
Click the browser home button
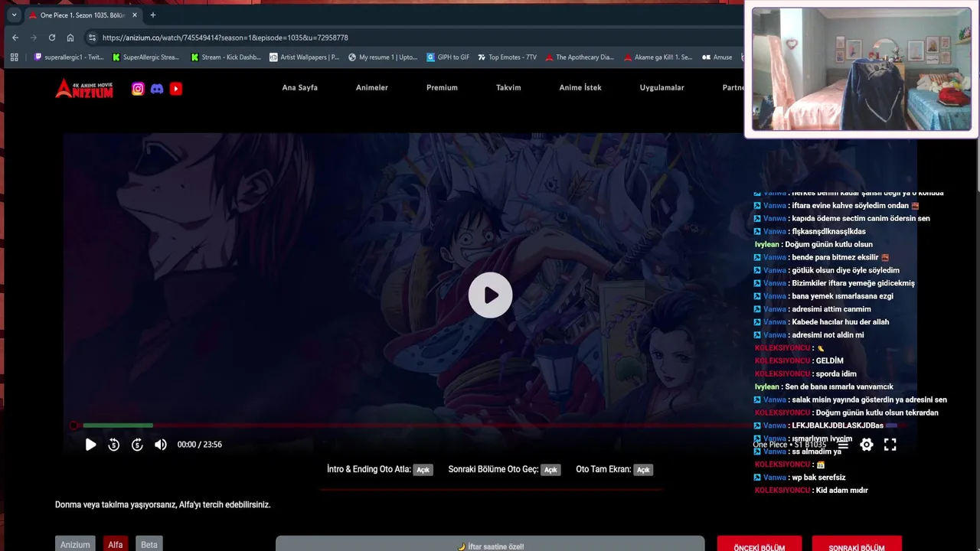[x=70, y=37]
